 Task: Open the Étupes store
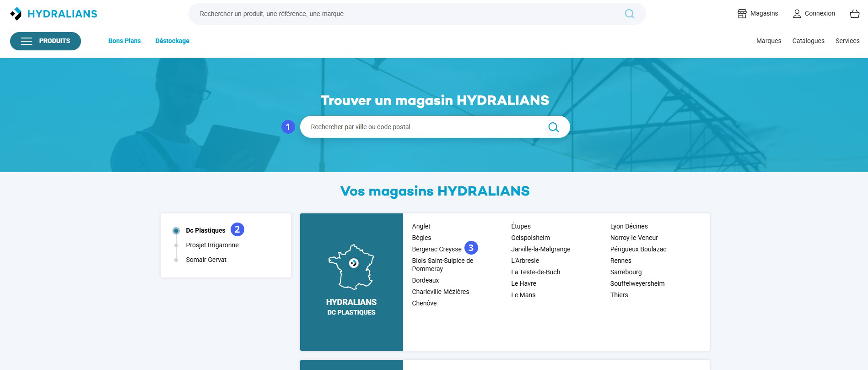(x=521, y=226)
